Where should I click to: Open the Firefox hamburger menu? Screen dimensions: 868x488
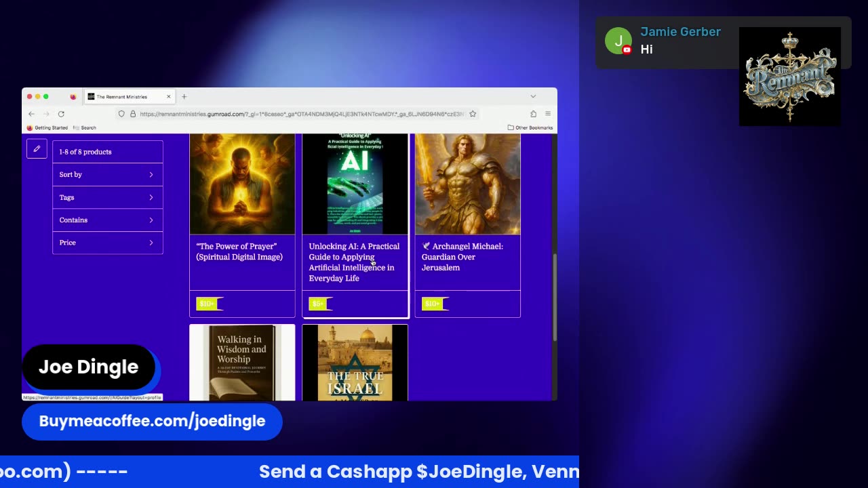[548, 114]
